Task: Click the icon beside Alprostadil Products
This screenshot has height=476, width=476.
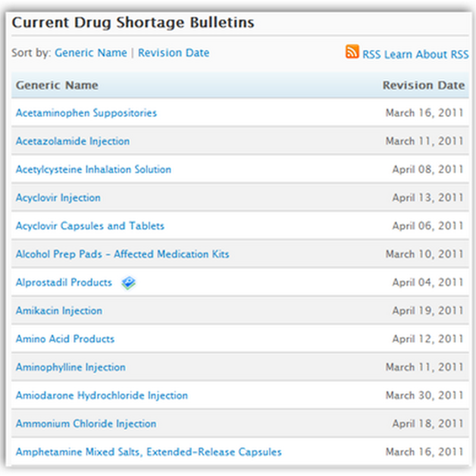Action: (x=129, y=283)
